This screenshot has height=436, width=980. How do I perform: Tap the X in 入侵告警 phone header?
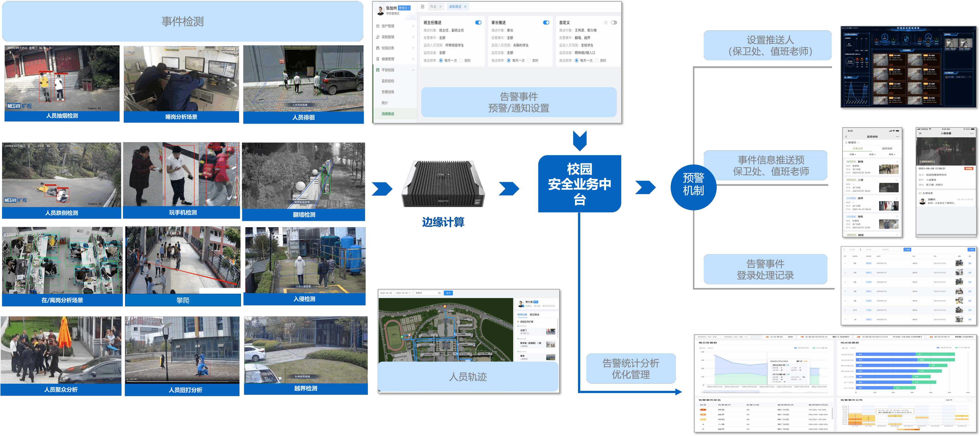coord(920,134)
